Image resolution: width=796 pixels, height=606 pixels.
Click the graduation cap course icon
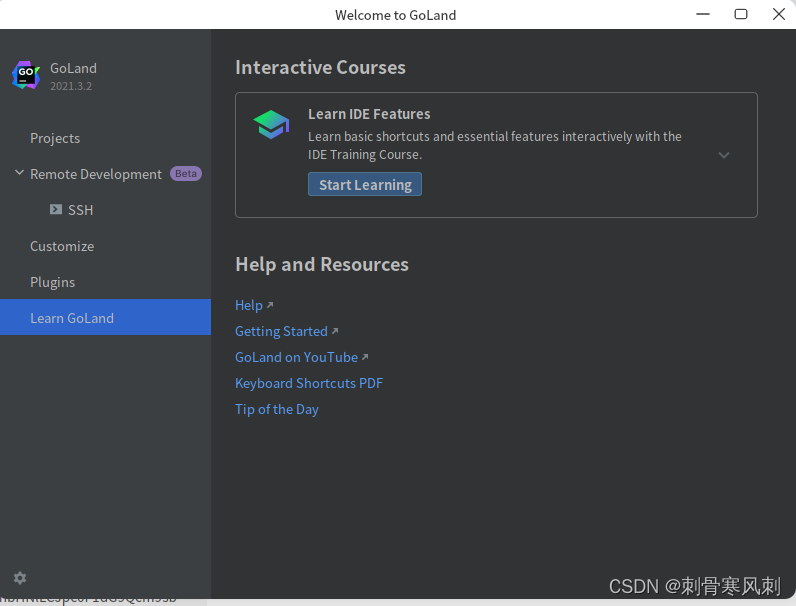coord(271,124)
